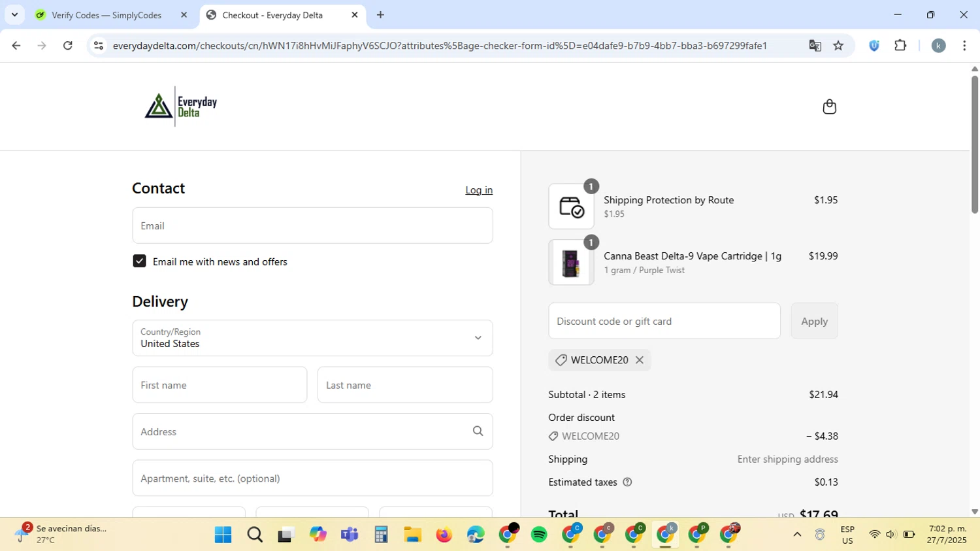Open Microsoft Teams from the taskbar
The height and width of the screenshot is (551, 980).
point(350,535)
